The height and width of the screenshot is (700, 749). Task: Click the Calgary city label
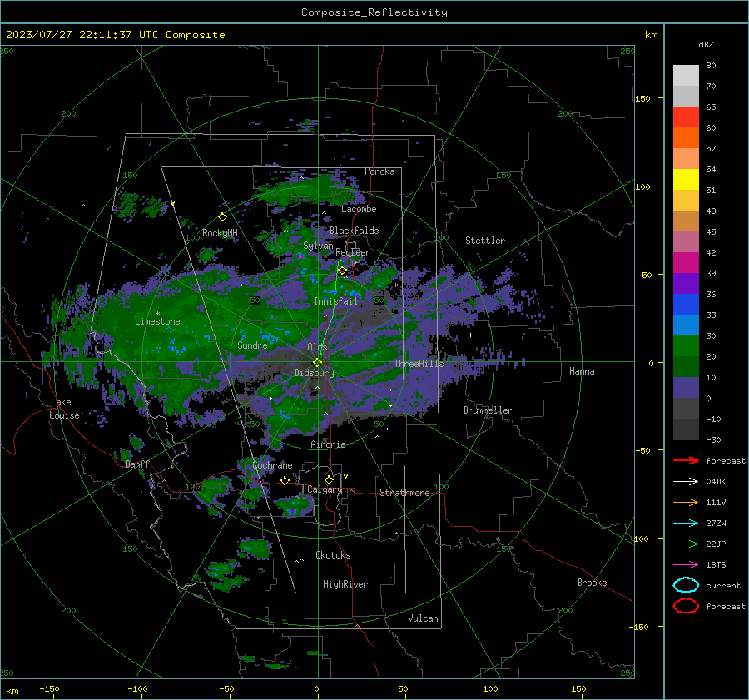(x=325, y=489)
